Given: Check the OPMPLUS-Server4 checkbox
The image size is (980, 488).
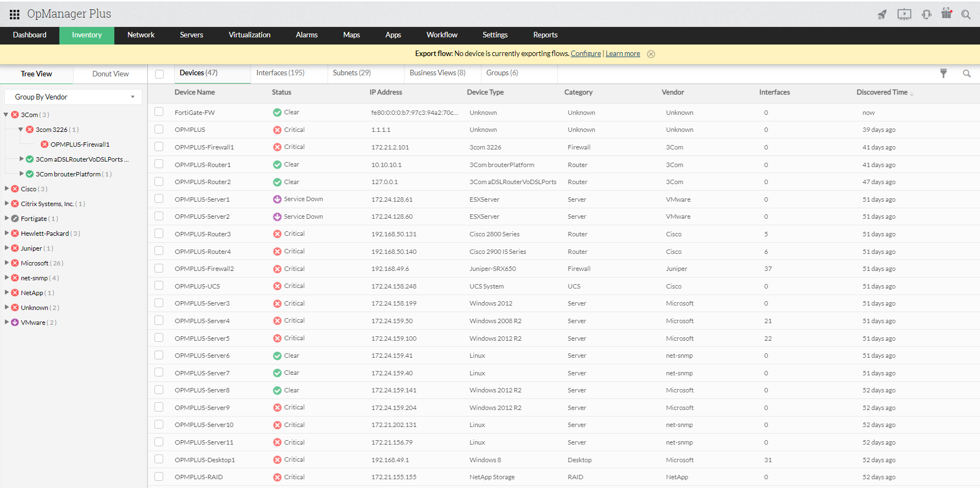Looking at the screenshot, I should coord(159,320).
